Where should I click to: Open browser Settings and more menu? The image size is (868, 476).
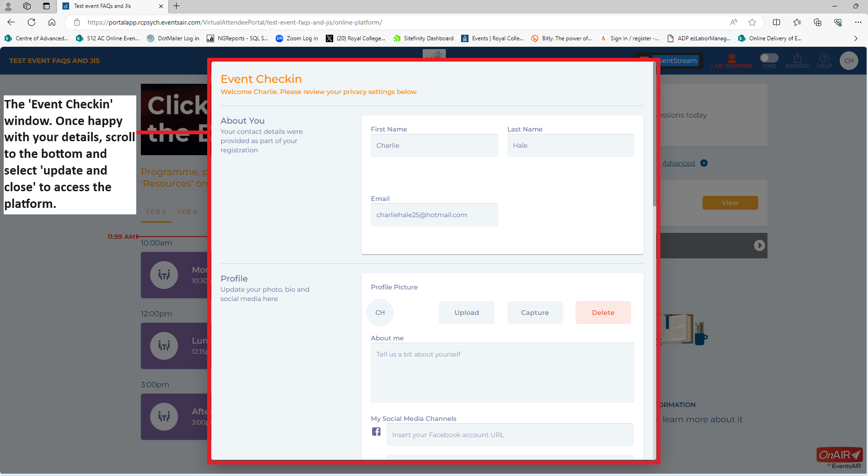[858, 22]
